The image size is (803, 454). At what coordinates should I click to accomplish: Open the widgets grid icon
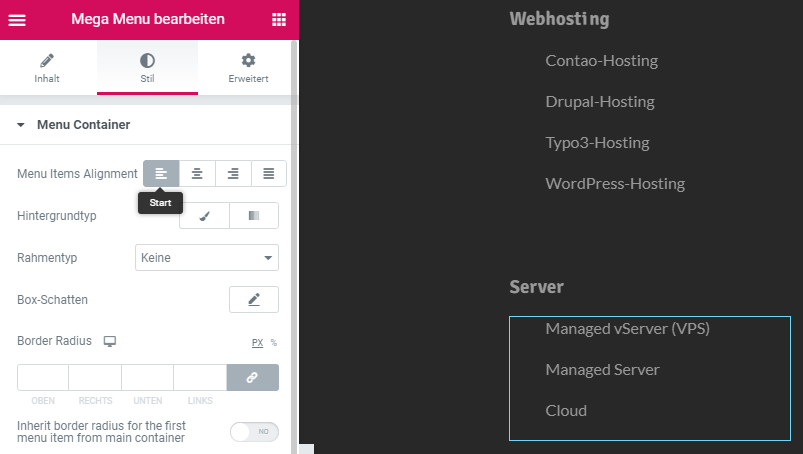[x=278, y=19]
